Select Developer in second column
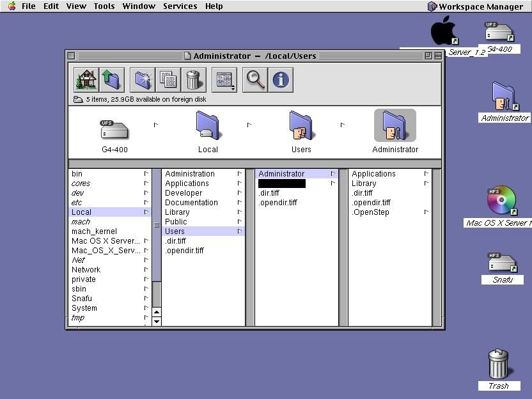Image resolution: width=532 pixels, height=399 pixels. tap(203, 193)
